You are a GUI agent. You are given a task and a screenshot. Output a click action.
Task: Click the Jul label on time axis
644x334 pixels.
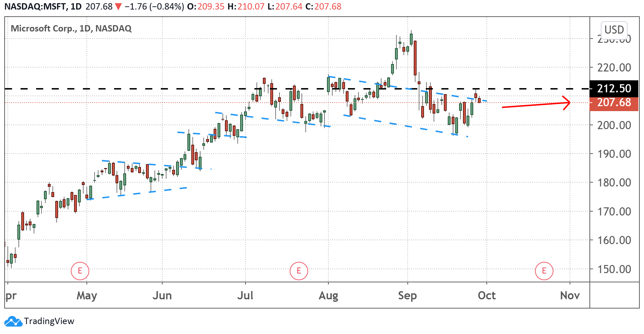tap(245, 295)
